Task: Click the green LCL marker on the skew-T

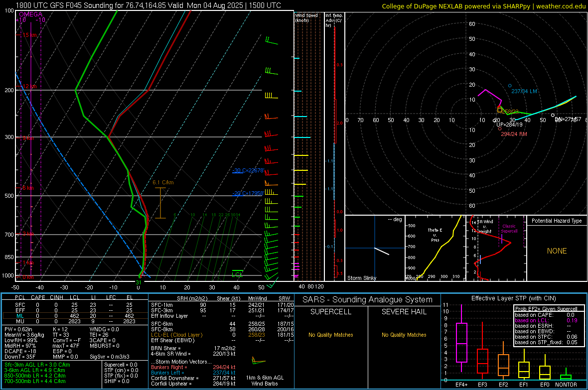Action: pyautogui.click(x=237, y=274)
